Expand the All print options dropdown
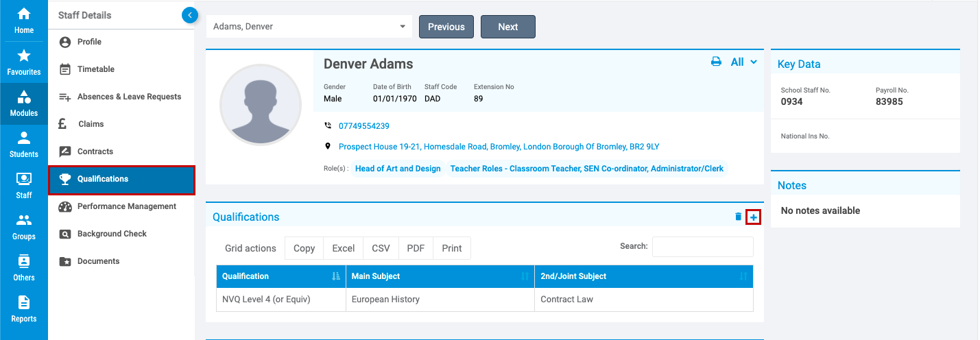 click(x=745, y=62)
